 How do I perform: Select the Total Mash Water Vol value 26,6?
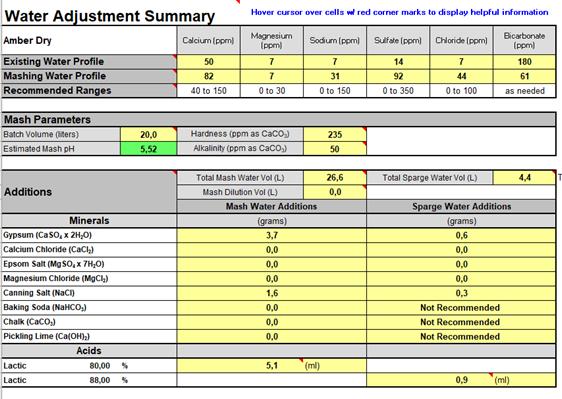click(335, 177)
